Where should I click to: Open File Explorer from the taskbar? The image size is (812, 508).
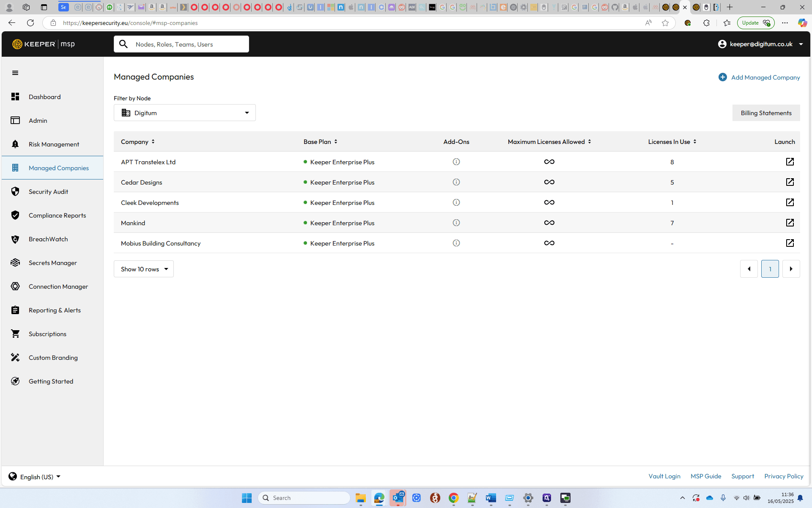point(360,498)
